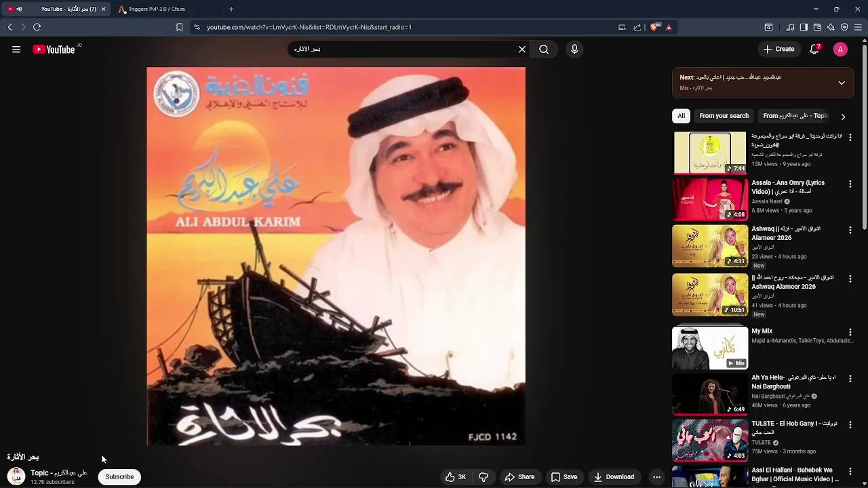The image size is (868, 488).
Task: Subscribe to the علي عبدالكريم Topic channel
Action: pos(119,477)
